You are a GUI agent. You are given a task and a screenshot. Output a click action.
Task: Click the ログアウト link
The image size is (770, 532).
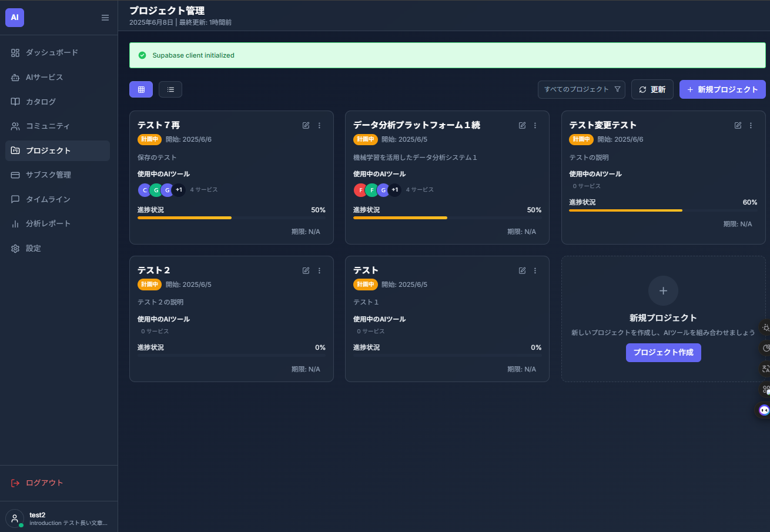point(44,483)
